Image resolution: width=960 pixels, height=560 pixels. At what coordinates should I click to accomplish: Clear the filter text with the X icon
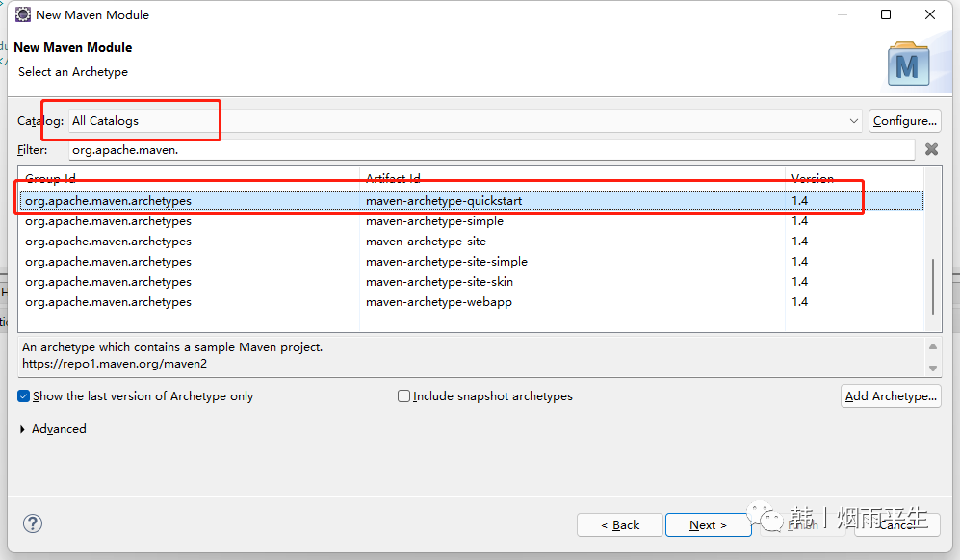tap(931, 149)
